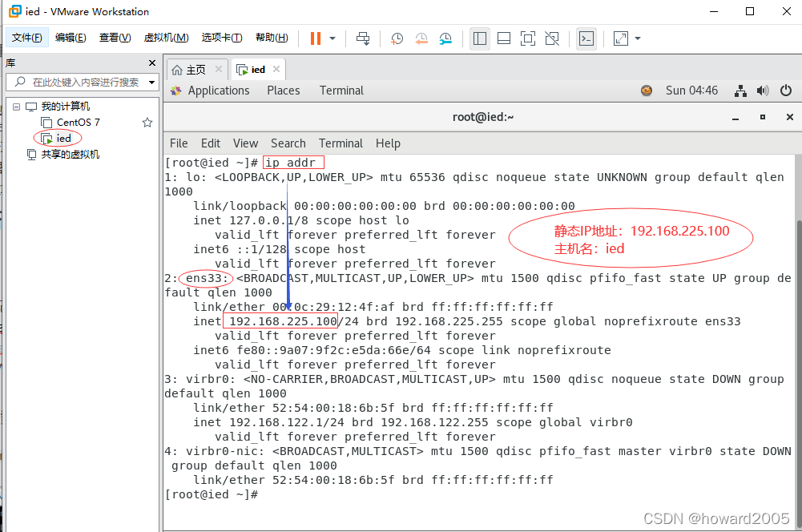Click the pause virtual machine icon

(x=316, y=38)
